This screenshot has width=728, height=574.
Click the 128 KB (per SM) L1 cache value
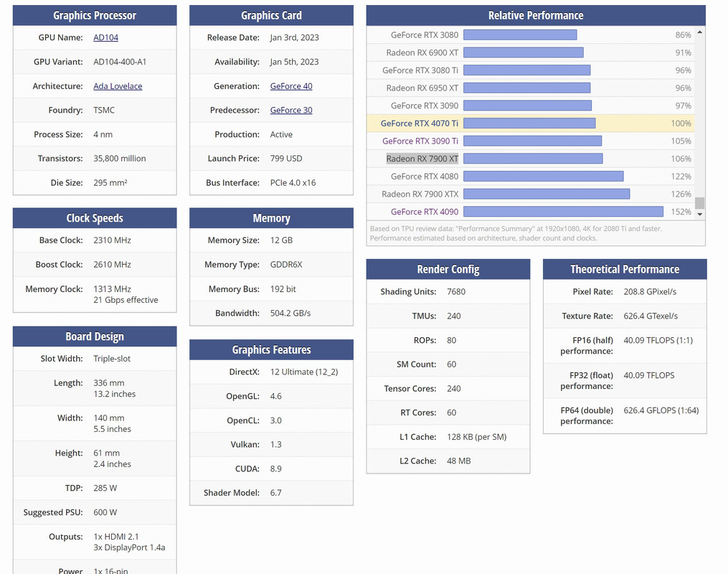[477, 437]
